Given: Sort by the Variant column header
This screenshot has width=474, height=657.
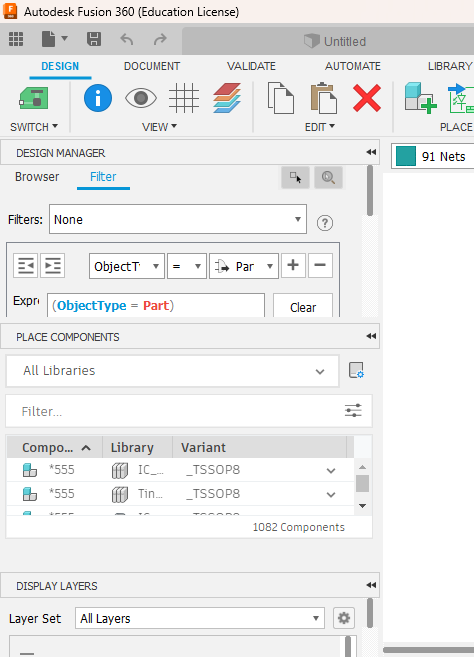Looking at the screenshot, I should point(260,447).
